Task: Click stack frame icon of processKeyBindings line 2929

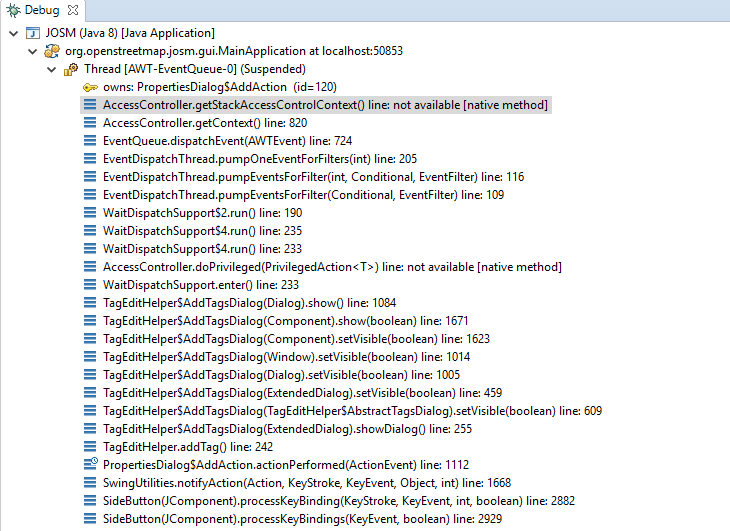Action: 90,519
